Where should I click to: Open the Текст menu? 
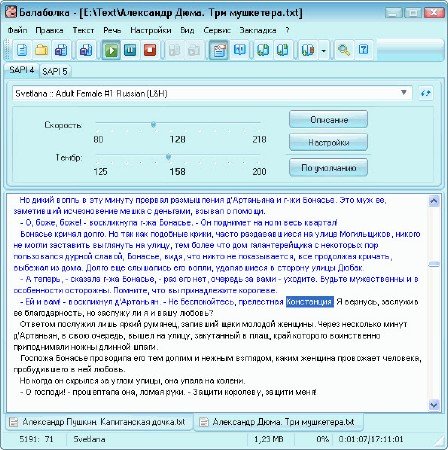click(x=83, y=30)
